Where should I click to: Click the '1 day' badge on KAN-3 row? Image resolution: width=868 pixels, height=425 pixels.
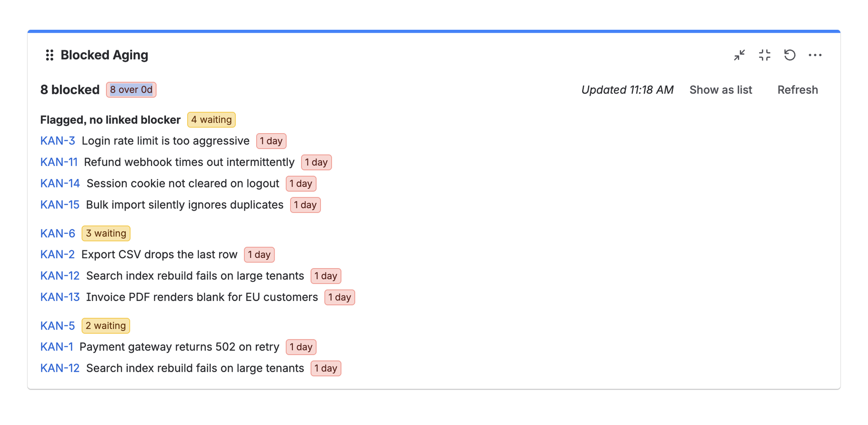[271, 141]
